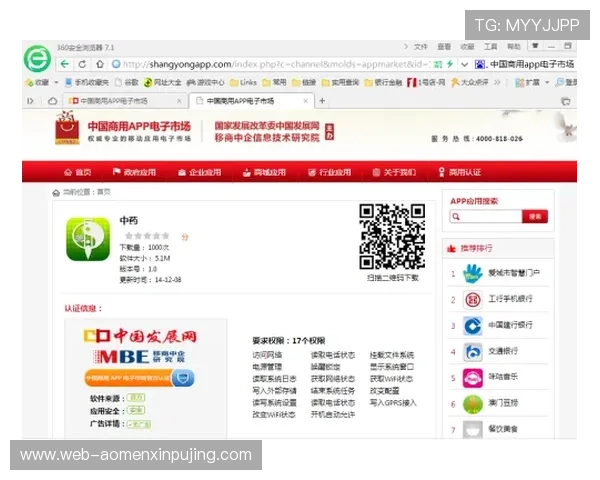Open the 查看 browser menu
The image size is (600, 480).
[x=444, y=47]
